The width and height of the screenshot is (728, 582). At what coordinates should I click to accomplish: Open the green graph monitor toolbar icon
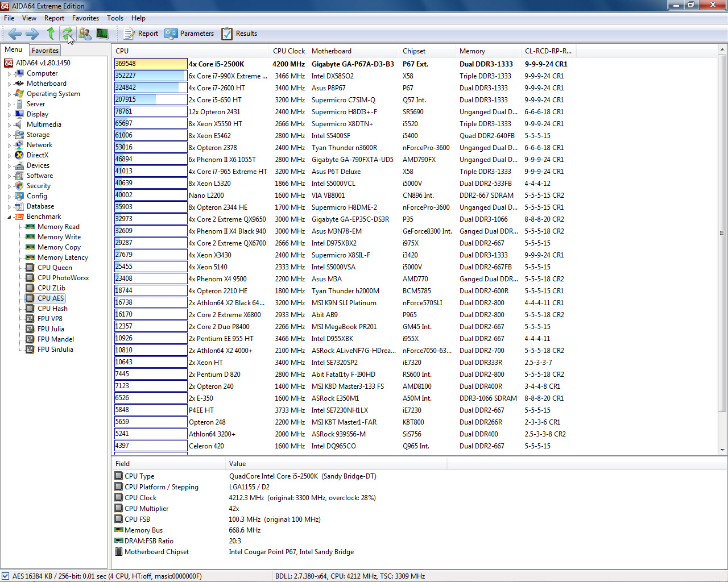(x=102, y=34)
